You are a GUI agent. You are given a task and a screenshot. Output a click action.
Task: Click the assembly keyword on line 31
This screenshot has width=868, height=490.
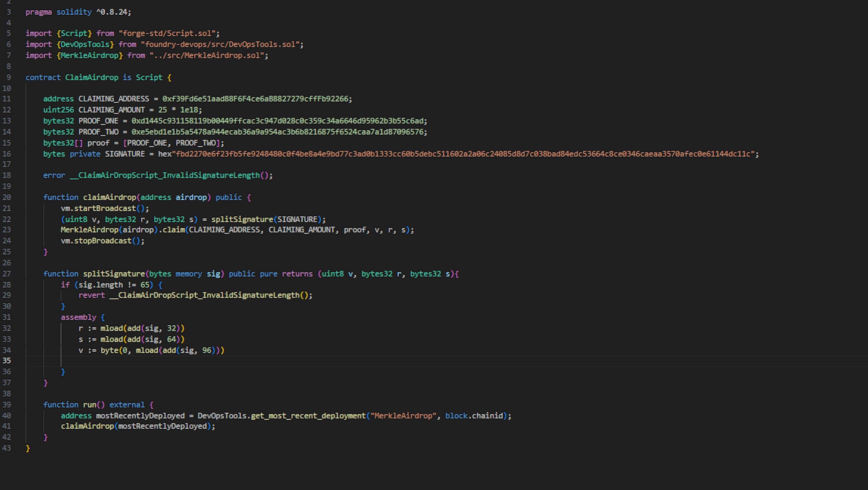pos(78,317)
